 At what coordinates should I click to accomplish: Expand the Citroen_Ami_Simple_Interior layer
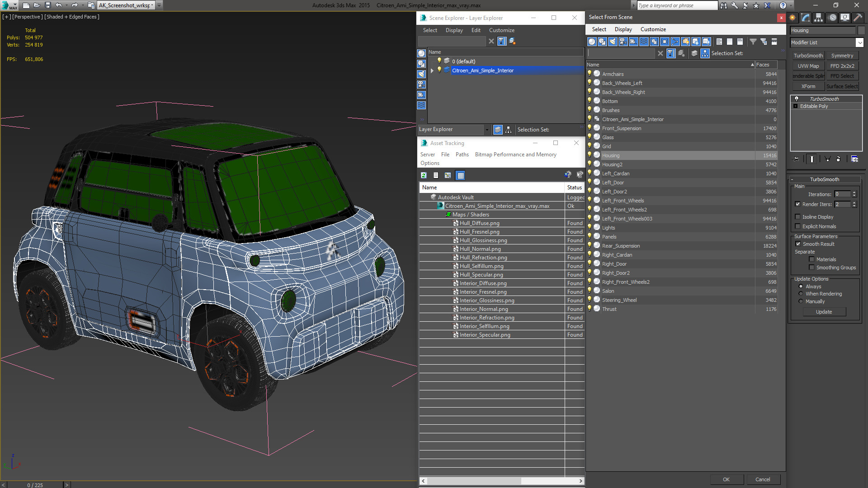pos(432,70)
